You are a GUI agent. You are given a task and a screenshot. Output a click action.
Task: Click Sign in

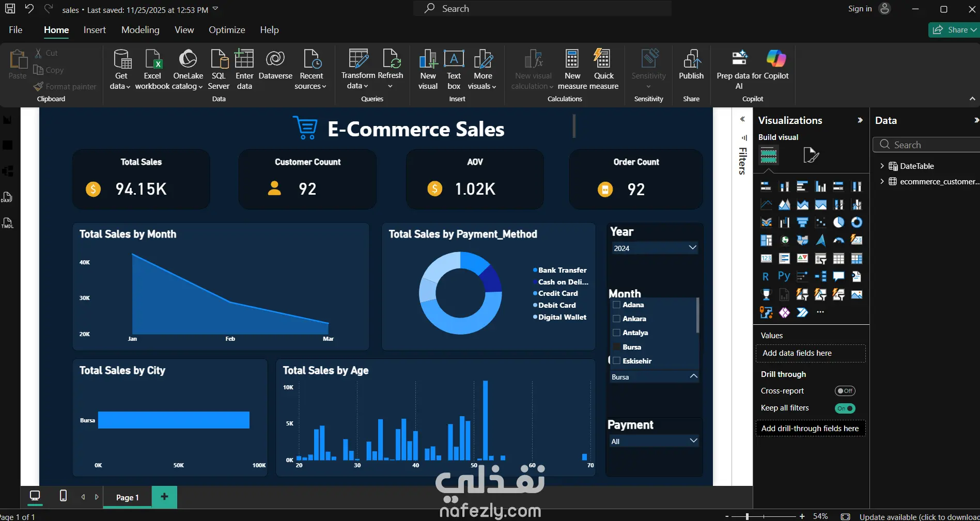[x=860, y=9]
